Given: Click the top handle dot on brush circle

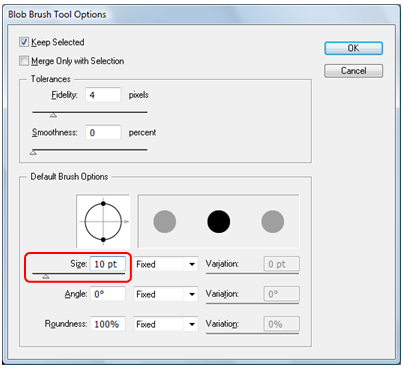Looking at the screenshot, I should click(x=103, y=203).
